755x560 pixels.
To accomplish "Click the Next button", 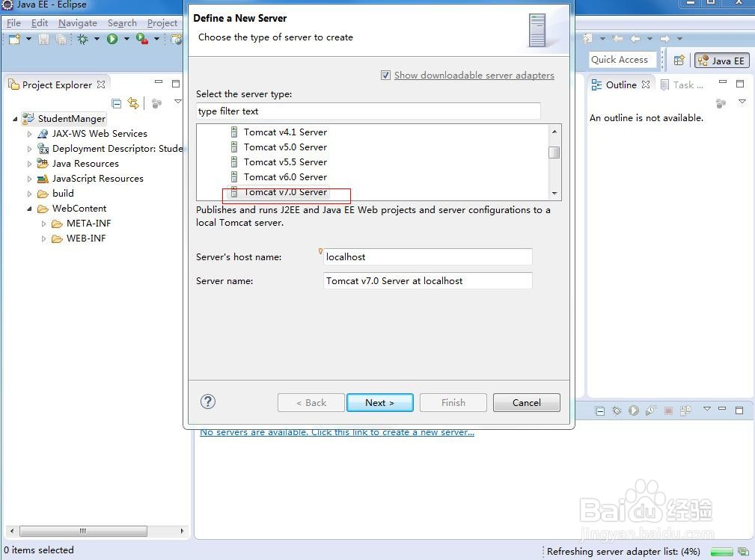I will 379,403.
